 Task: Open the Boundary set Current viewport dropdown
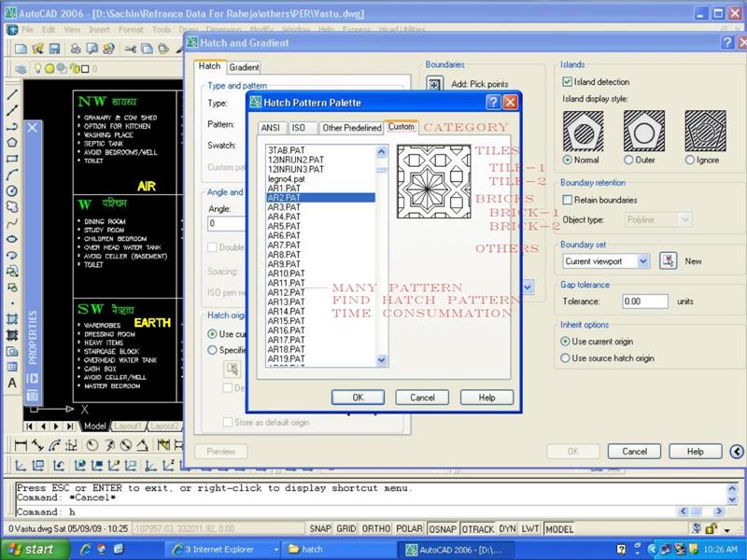(x=643, y=261)
